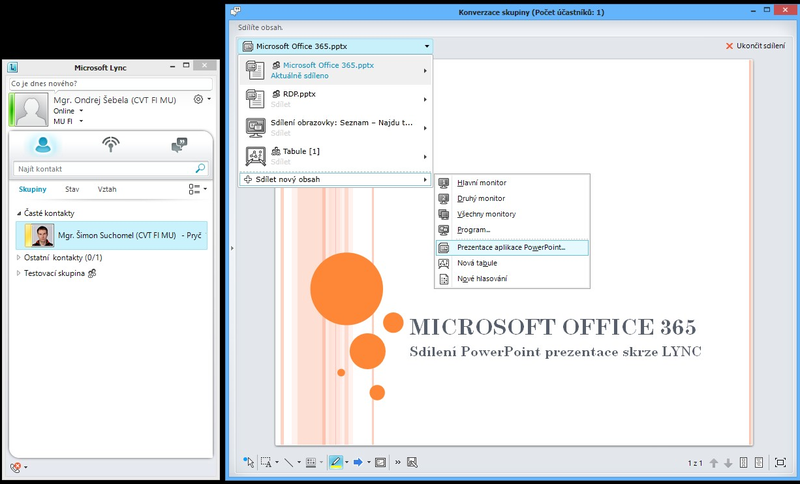Choose Program... sharing option
This screenshot has height=484, width=800.
[512, 230]
